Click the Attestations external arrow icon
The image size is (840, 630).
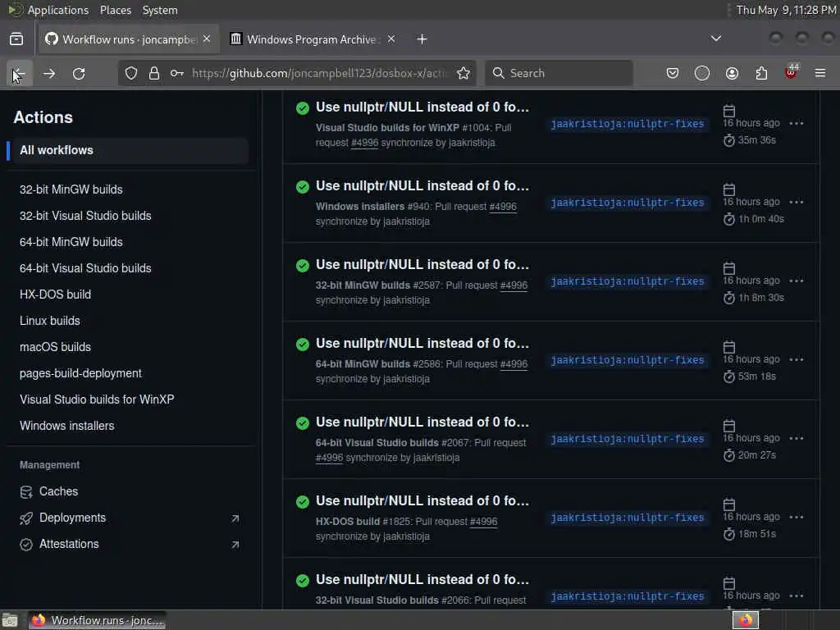point(235,545)
